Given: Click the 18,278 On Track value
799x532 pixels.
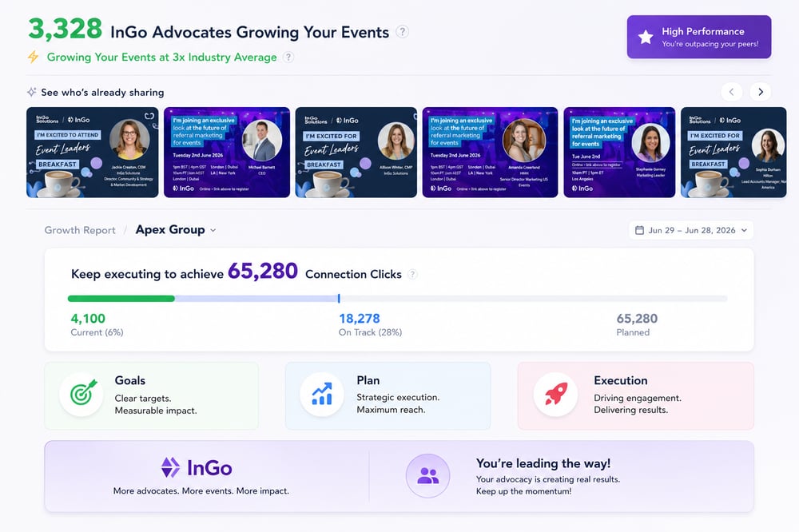Looking at the screenshot, I should (x=360, y=319).
